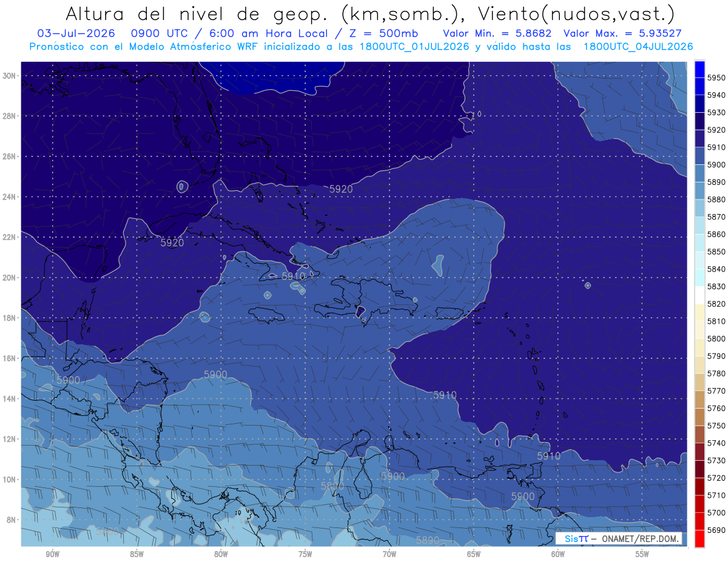Viewport: 728px width, 562px height.
Task: Click the '5690' colorbar label
Action: [716, 530]
